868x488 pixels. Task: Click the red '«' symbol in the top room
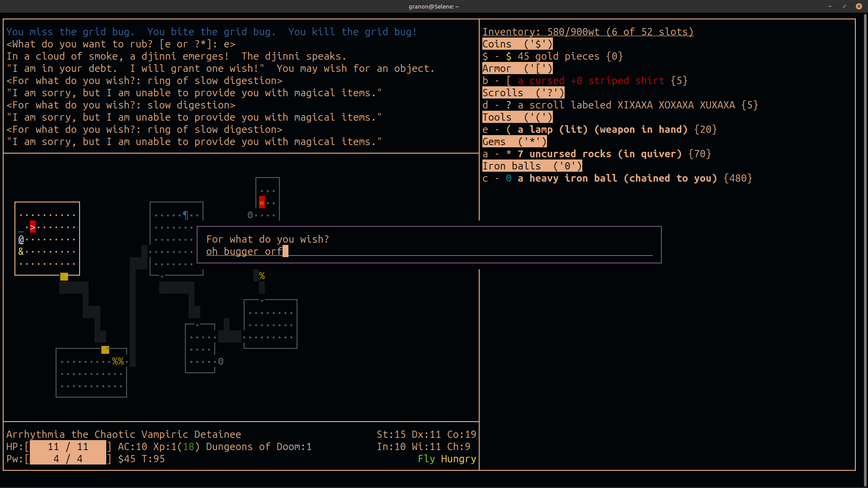pos(262,202)
